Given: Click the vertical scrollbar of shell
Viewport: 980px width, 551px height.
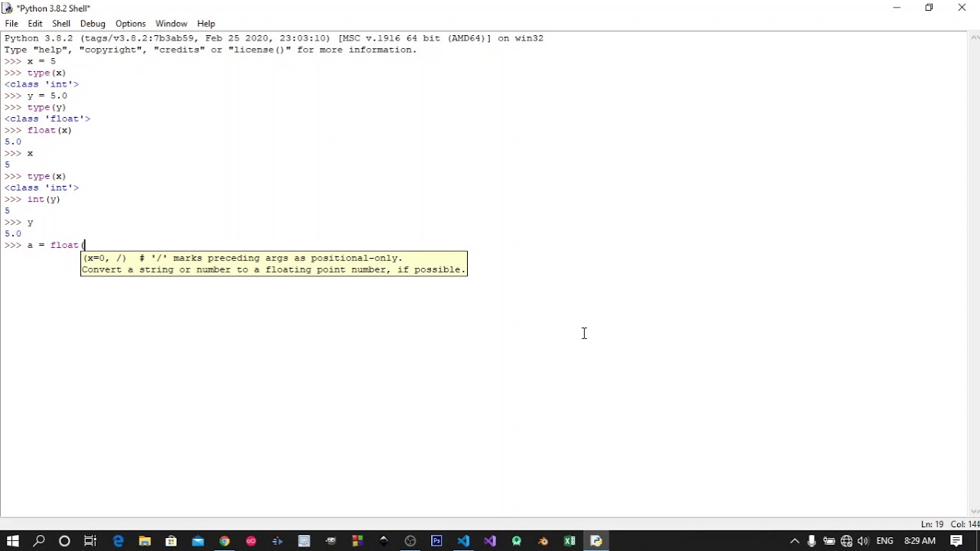Looking at the screenshot, I should tap(973, 274).
